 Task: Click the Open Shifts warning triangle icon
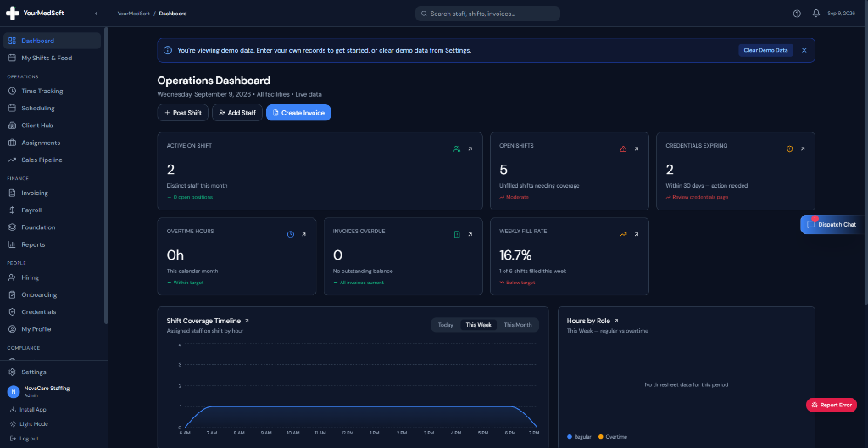point(623,148)
